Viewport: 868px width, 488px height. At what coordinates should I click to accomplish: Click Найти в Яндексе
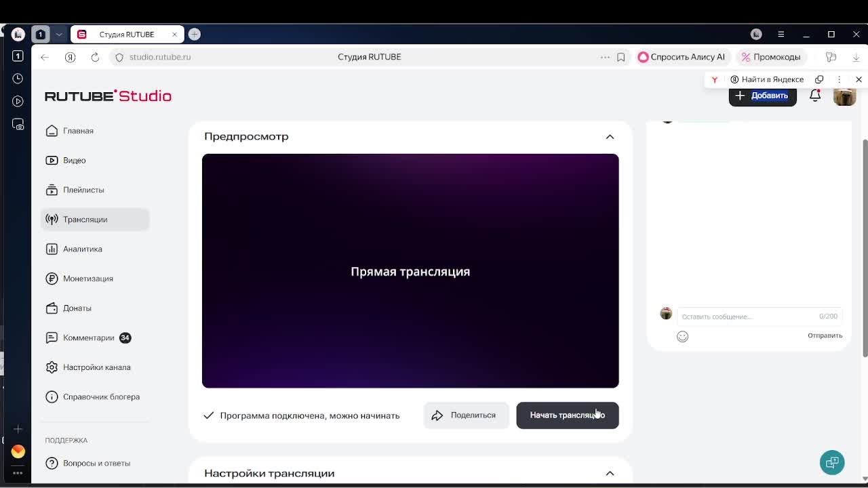767,79
